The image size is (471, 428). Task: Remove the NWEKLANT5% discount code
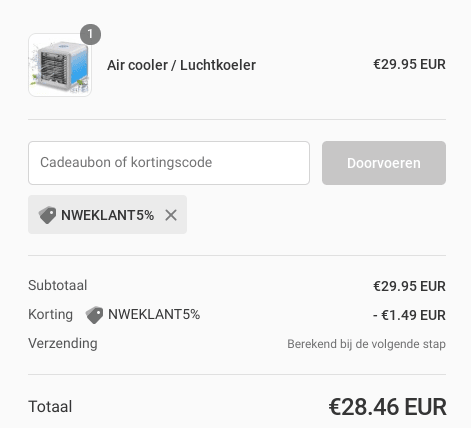[171, 215]
